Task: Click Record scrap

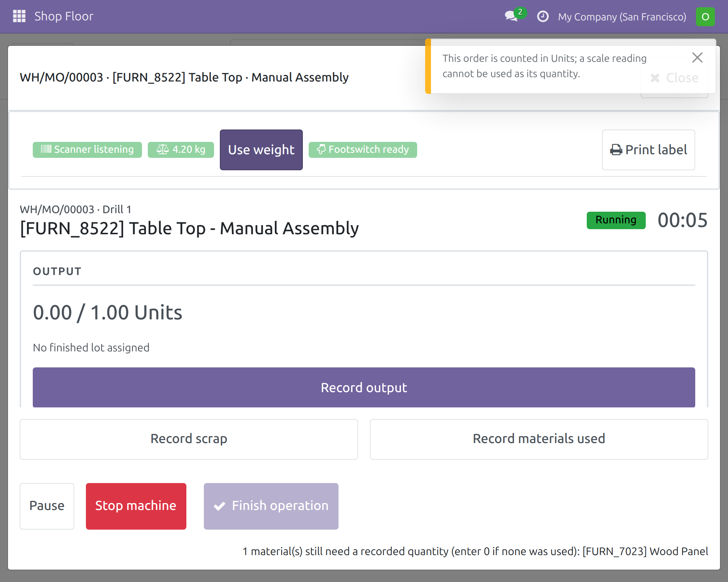Action: 189,439
